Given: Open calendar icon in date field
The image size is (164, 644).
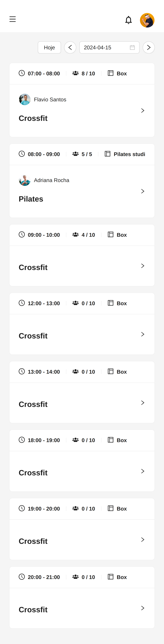Looking at the screenshot, I should click(132, 48).
